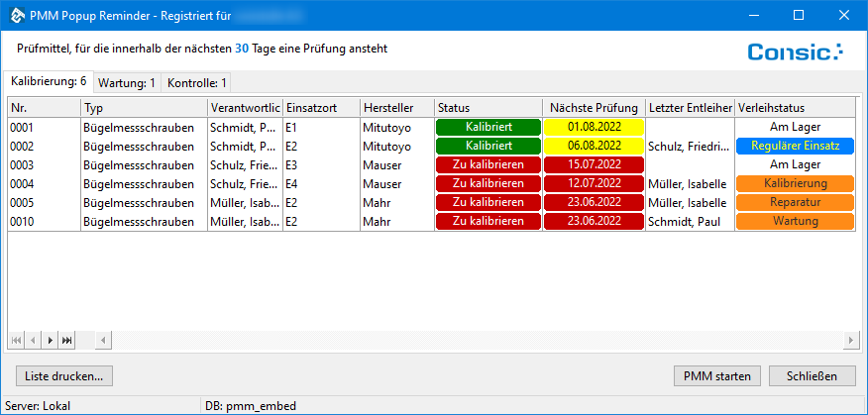Sort table by Status column header
This screenshot has width=868, height=415.
(x=488, y=108)
